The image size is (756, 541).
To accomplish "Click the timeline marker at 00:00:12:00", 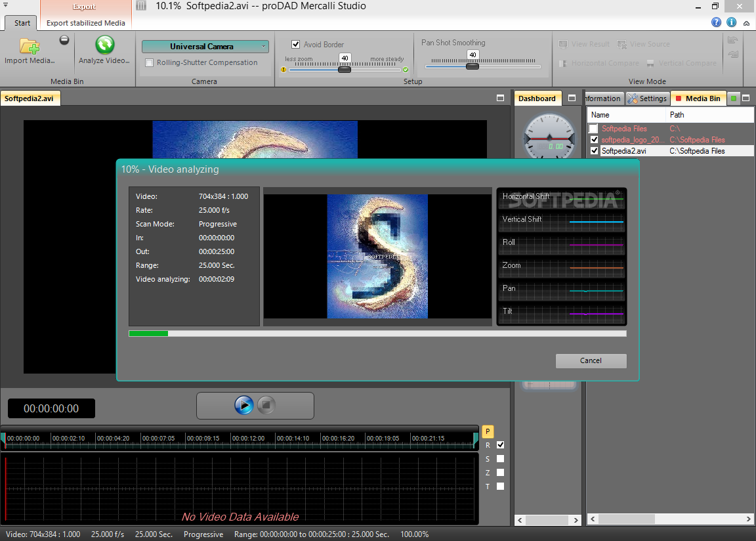I will click(x=248, y=439).
